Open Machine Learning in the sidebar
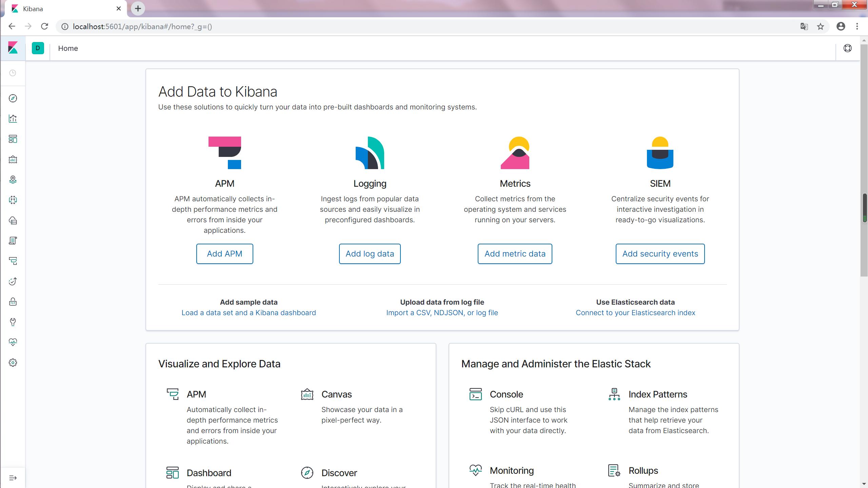This screenshot has width=868, height=488. (13, 200)
